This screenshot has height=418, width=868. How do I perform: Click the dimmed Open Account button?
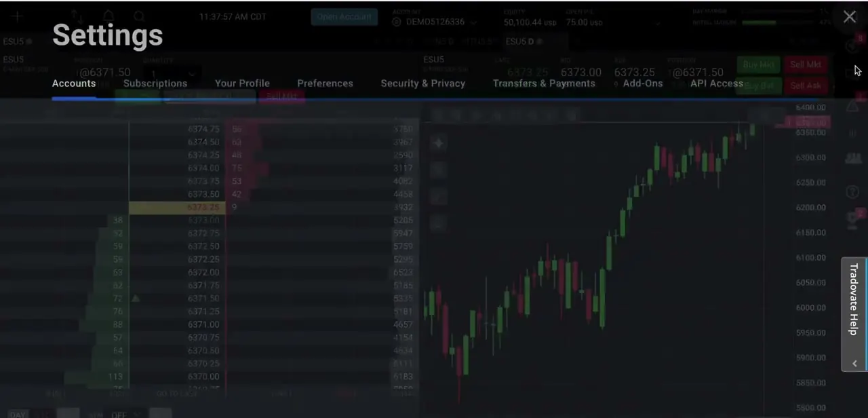click(x=344, y=17)
